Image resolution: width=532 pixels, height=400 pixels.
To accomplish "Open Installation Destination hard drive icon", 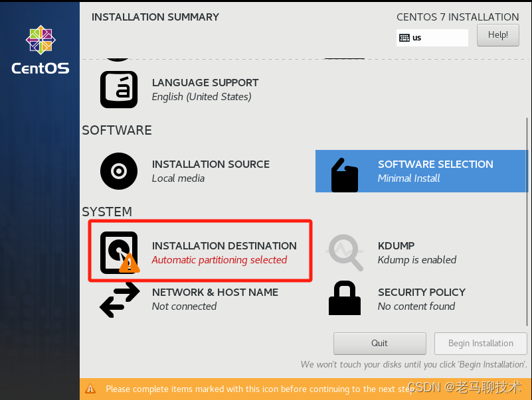I will coord(120,253).
